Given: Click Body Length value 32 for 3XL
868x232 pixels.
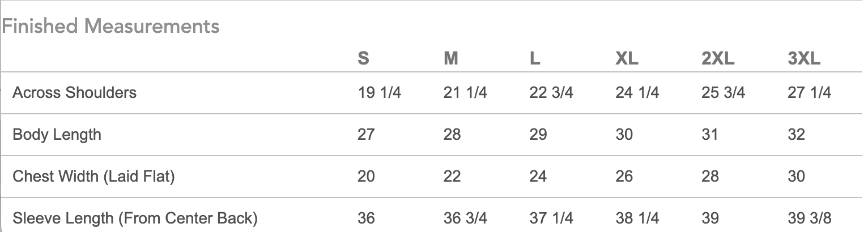Looking at the screenshot, I should point(796,135).
